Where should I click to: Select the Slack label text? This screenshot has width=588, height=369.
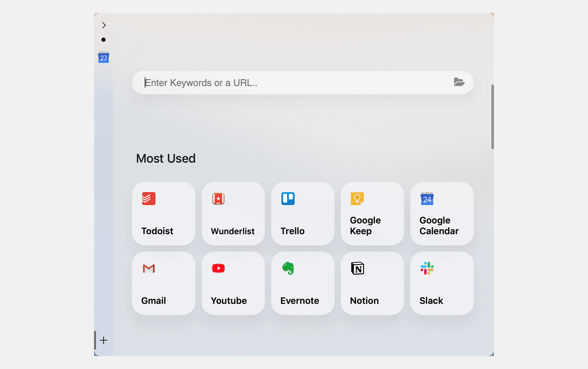coord(431,301)
